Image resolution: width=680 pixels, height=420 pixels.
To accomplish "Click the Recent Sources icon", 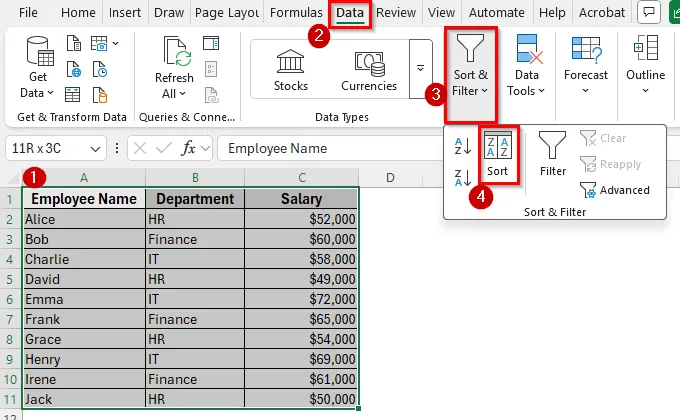I will [100, 69].
